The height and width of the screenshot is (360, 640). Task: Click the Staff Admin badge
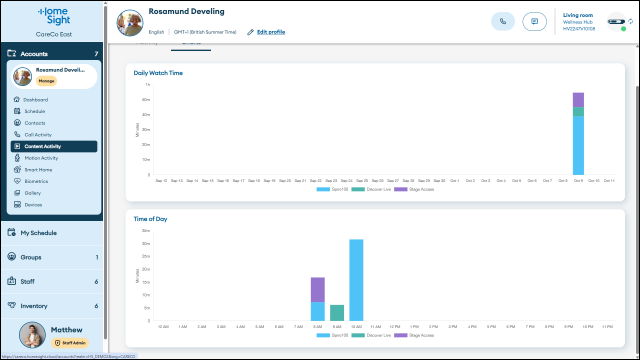(x=70, y=343)
